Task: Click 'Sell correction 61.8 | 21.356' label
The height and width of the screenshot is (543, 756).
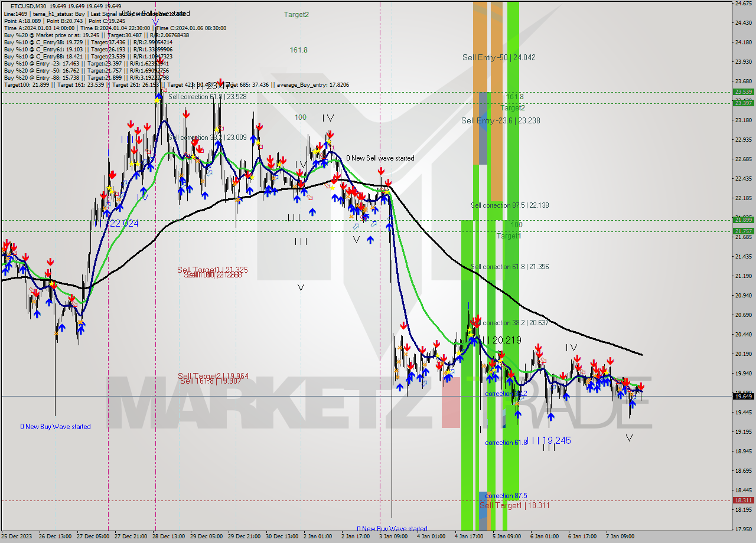Action: pos(510,267)
